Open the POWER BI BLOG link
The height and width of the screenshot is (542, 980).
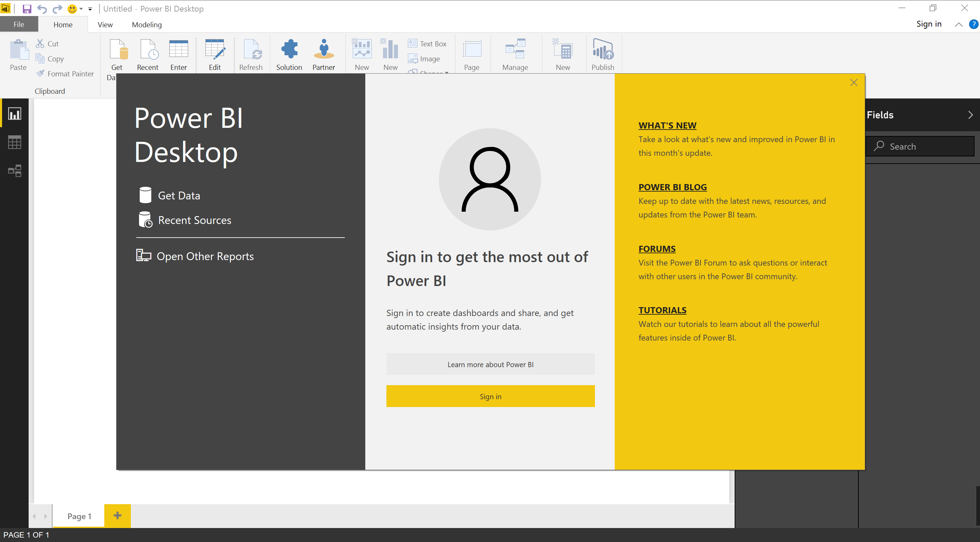click(x=673, y=187)
